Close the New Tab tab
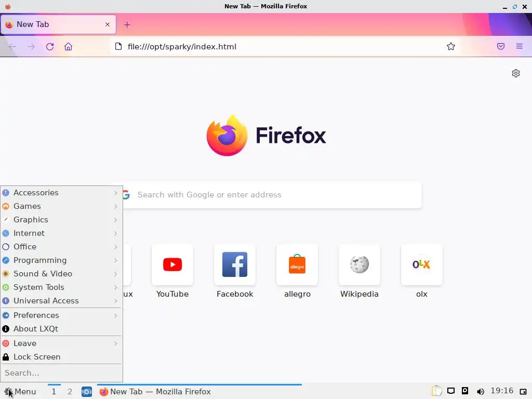Screen dimensions: 532x399 pos(108,24)
